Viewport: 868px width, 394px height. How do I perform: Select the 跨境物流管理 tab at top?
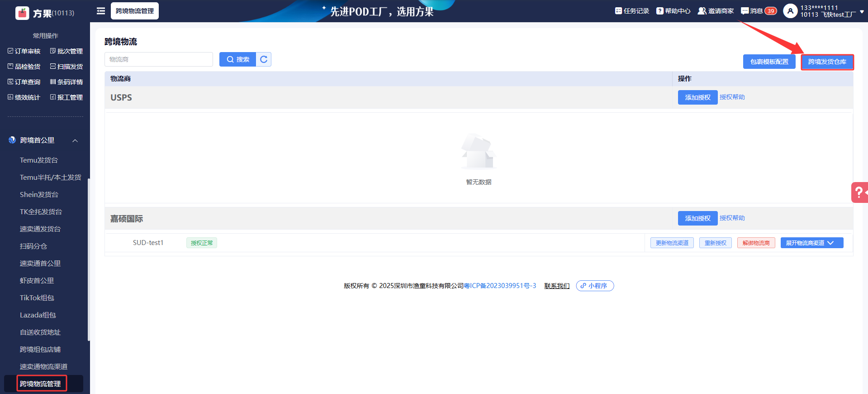pyautogui.click(x=134, y=11)
